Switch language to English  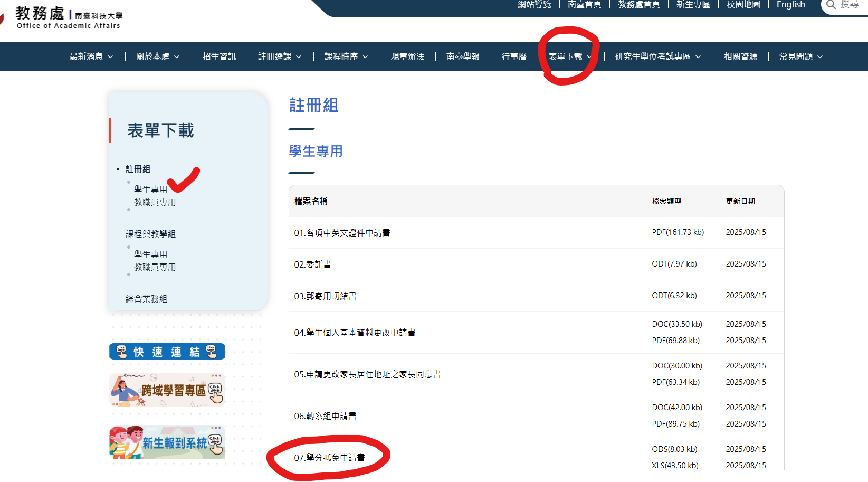pyautogui.click(x=790, y=5)
